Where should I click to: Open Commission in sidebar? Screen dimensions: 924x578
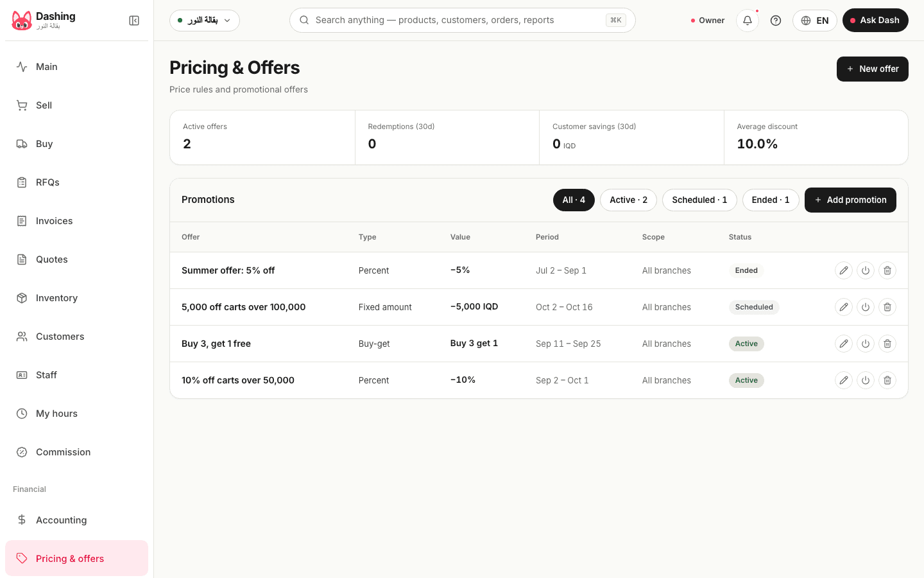pyautogui.click(x=76, y=452)
